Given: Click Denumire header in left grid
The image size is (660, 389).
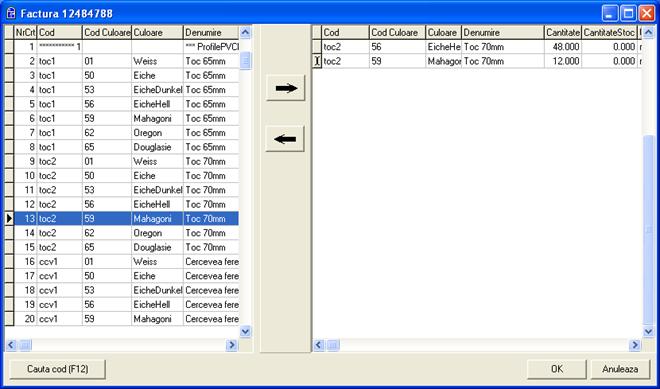Looking at the screenshot, I should [211, 32].
